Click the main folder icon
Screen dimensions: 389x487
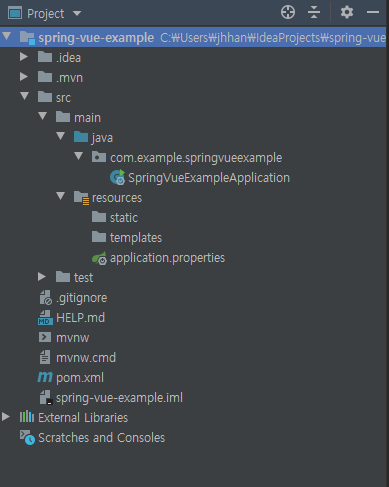coord(63,117)
